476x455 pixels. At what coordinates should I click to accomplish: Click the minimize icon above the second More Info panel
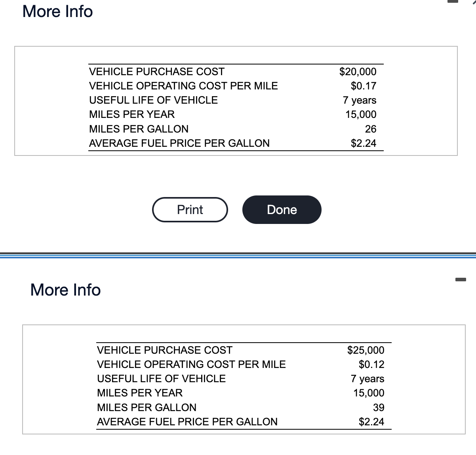click(460, 279)
